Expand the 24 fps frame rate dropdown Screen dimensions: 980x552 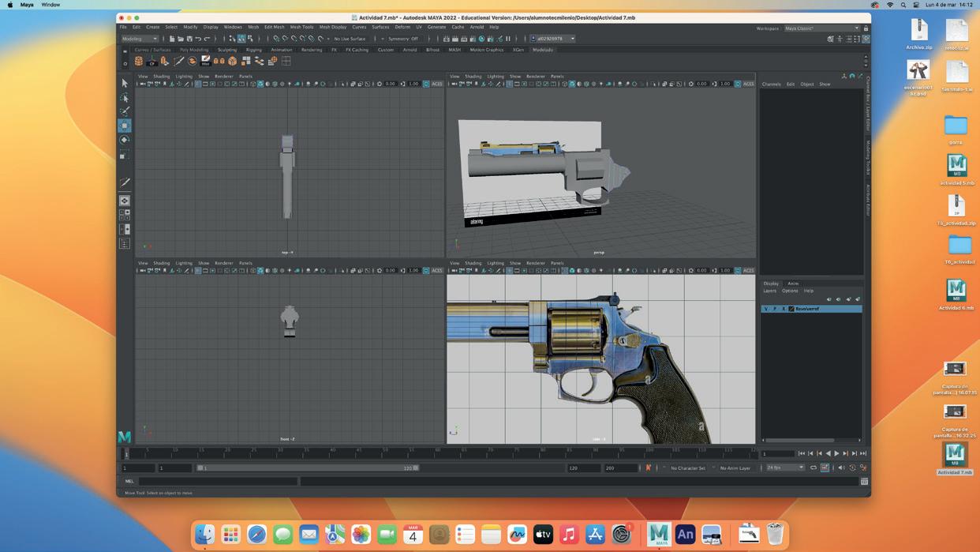(785, 468)
